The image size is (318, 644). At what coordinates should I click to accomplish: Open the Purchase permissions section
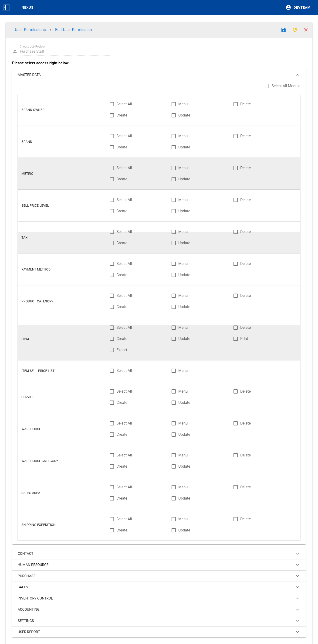point(297,576)
